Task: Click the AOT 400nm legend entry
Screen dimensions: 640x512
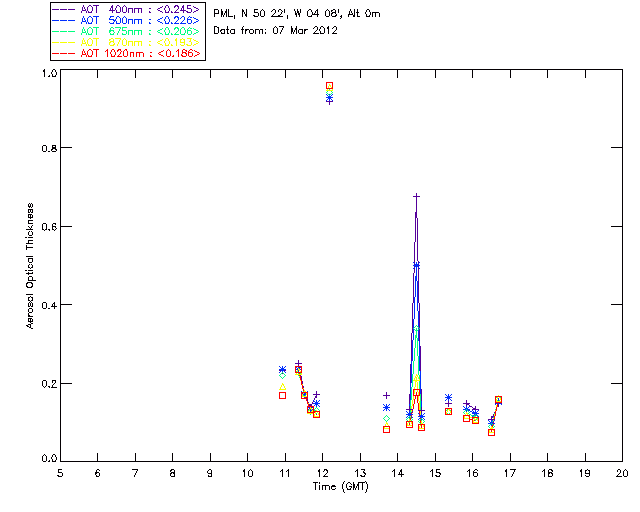Action: click(x=126, y=9)
